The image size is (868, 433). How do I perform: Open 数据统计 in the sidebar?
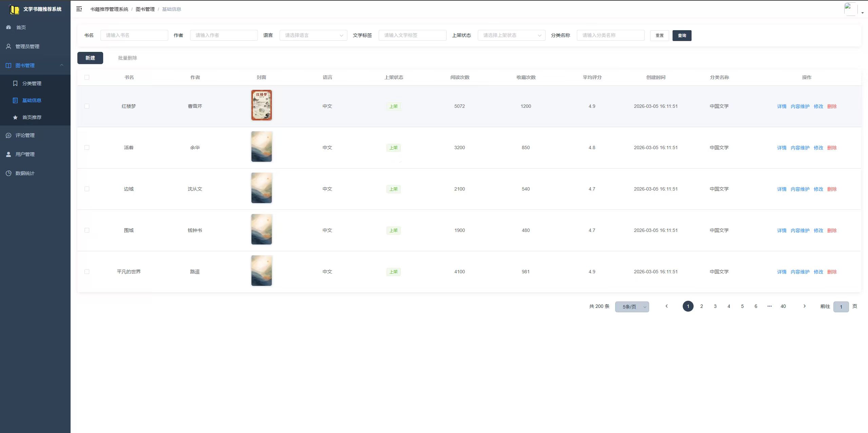pos(35,173)
